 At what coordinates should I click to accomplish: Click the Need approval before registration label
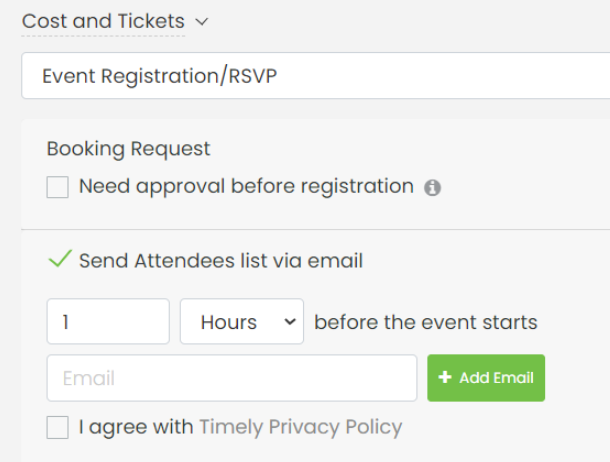pos(246,186)
